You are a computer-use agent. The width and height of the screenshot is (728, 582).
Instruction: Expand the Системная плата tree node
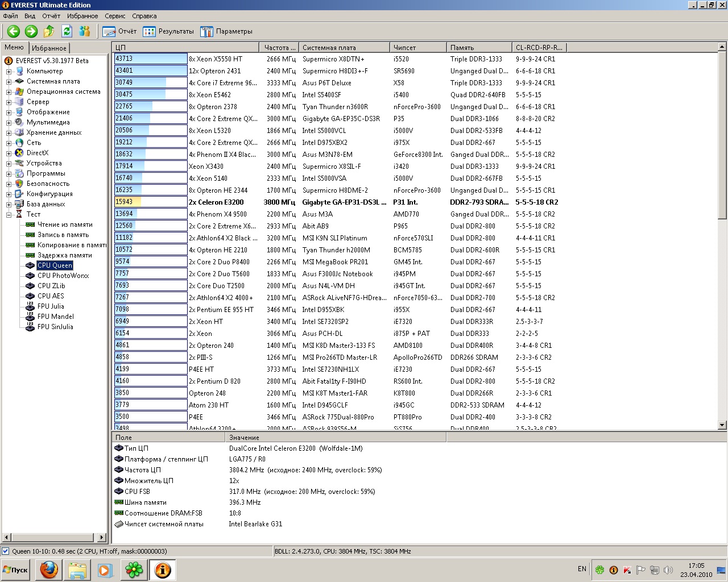click(9, 82)
